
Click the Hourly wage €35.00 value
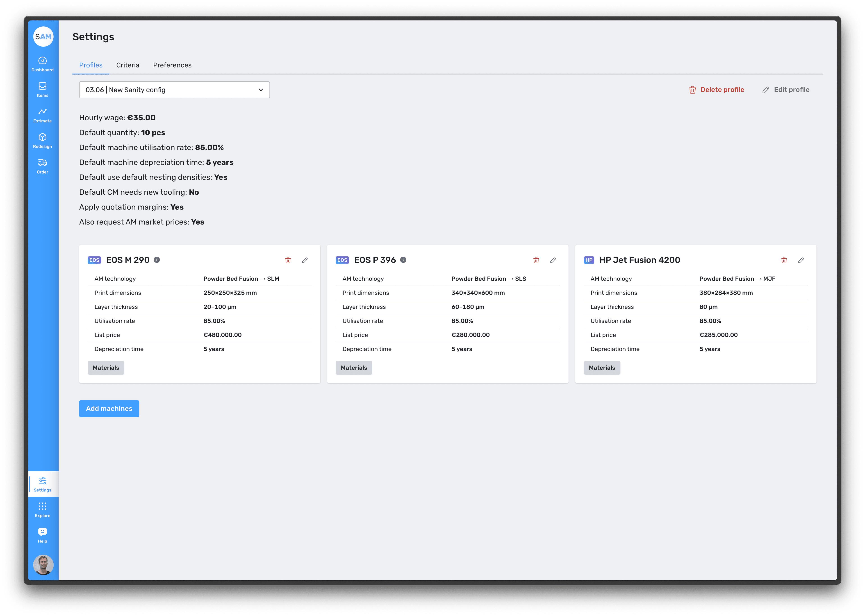pyautogui.click(x=141, y=118)
